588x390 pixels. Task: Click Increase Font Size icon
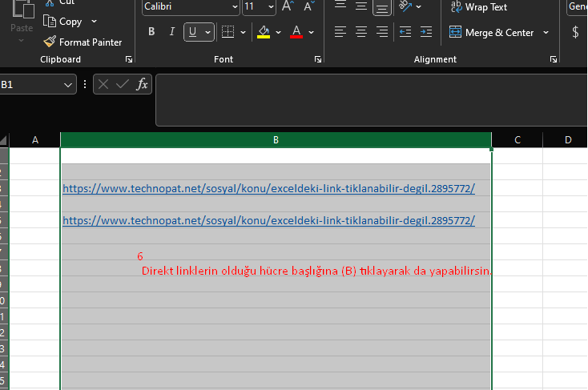click(x=288, y=6)
